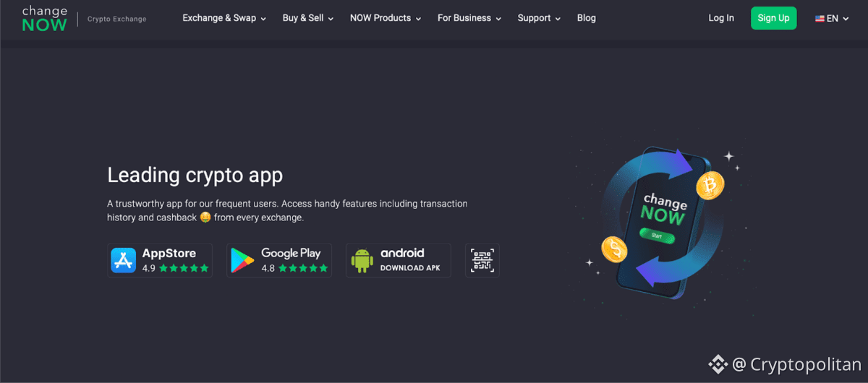Click the Bitcoin coin on the illustration
The image size is (868, 383).
click(x=710, y=186)
